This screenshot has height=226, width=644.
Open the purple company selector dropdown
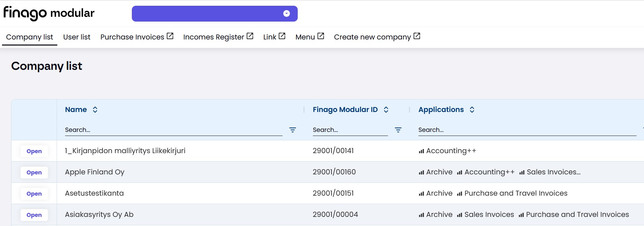tap(214, 13)
